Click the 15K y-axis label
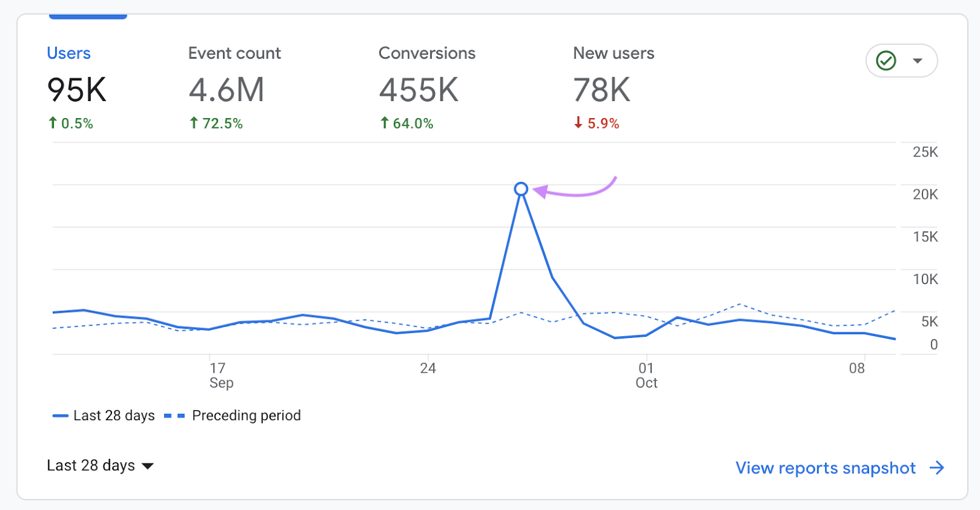The image size is (980, 510). pyautogui.click(x=925, y=236)
